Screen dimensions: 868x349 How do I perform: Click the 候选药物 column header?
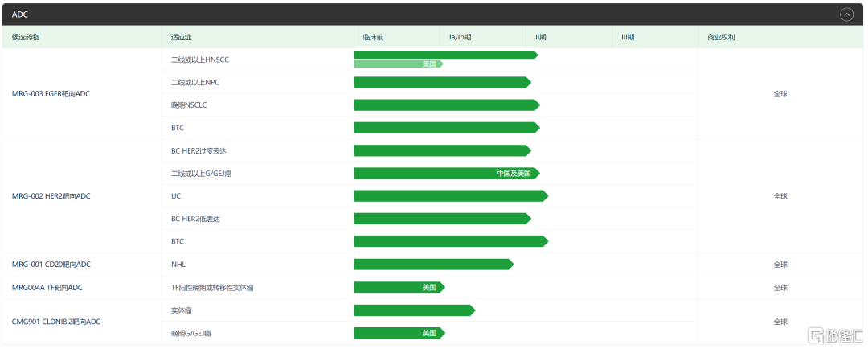26,37
